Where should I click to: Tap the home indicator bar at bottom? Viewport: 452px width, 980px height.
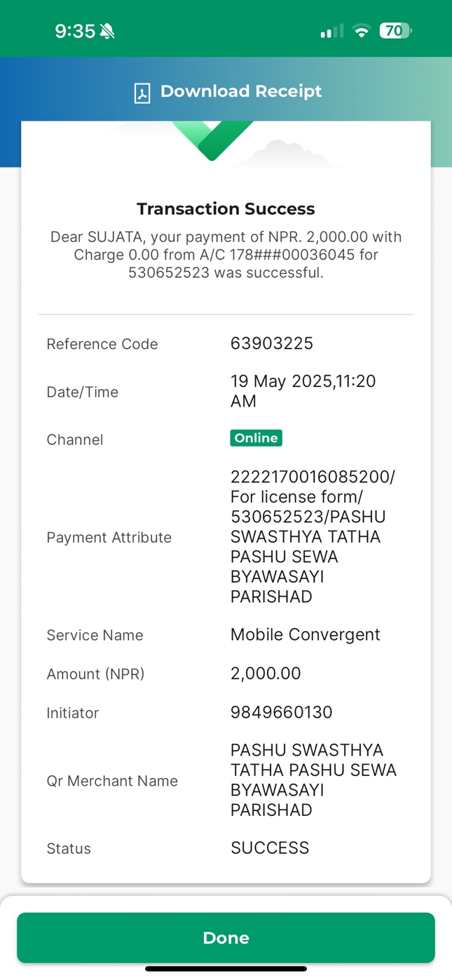coord(226,969)
